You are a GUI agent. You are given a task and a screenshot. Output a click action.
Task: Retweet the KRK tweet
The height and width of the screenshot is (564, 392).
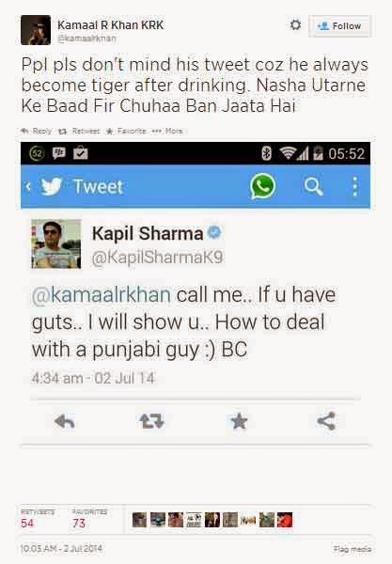pos(79,131)
